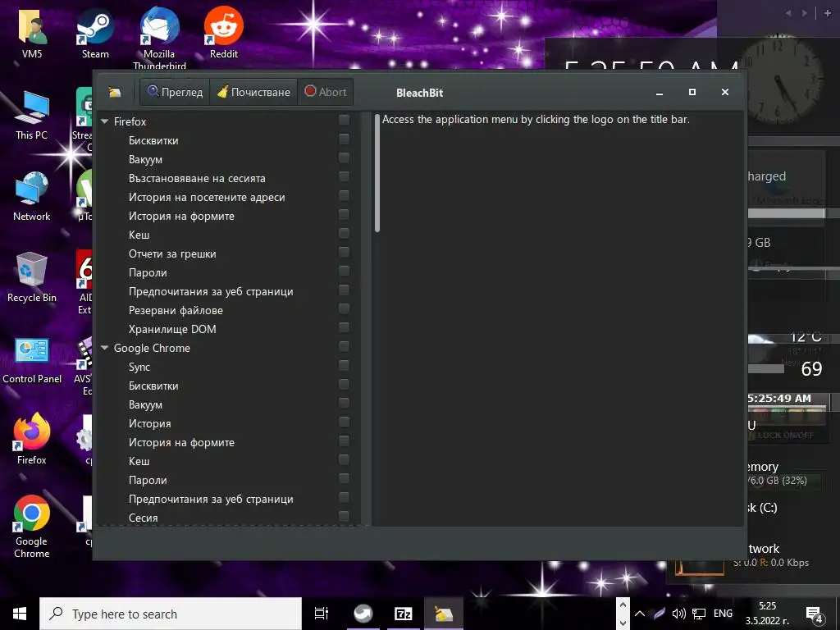Select Chrome История row
This screenshot has width=840, height=630.
click(x=229, y=424)
